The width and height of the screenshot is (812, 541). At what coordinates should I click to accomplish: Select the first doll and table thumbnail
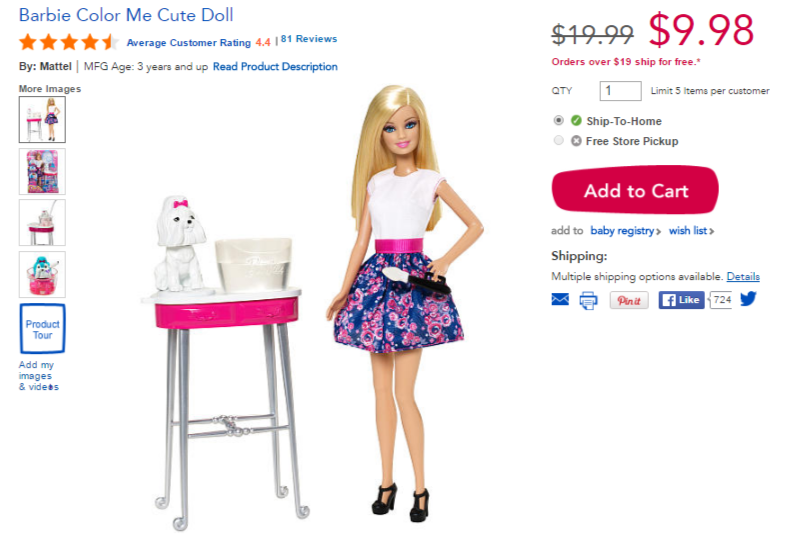point(42,120)
